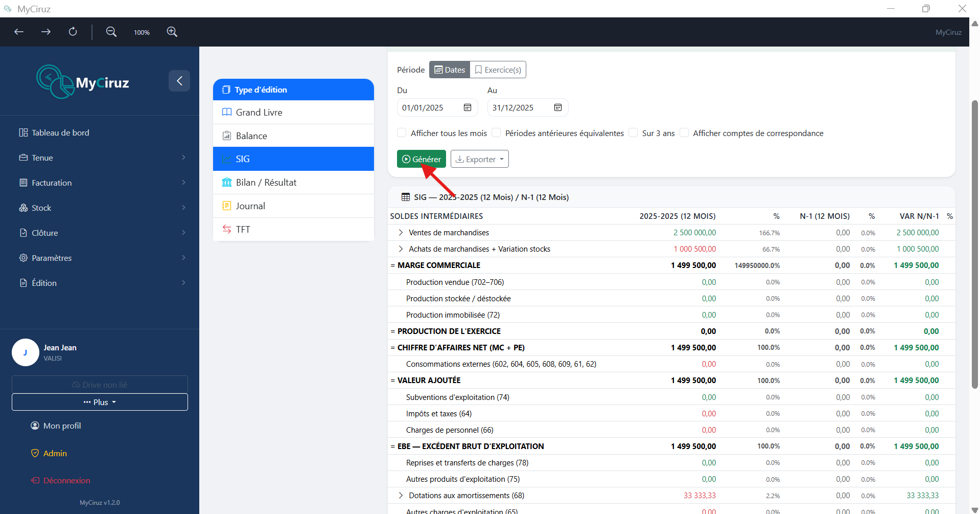This screenshot has width=980, height=514.
Task: Open the calendar picker for Au date
Action: click(x=558, y=107)
